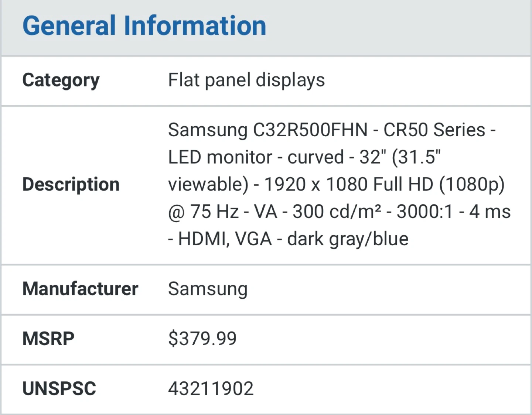The height and width of the screenshot is (415, 532).
Task: Click the General Information heading
Action: coord(144,26)
